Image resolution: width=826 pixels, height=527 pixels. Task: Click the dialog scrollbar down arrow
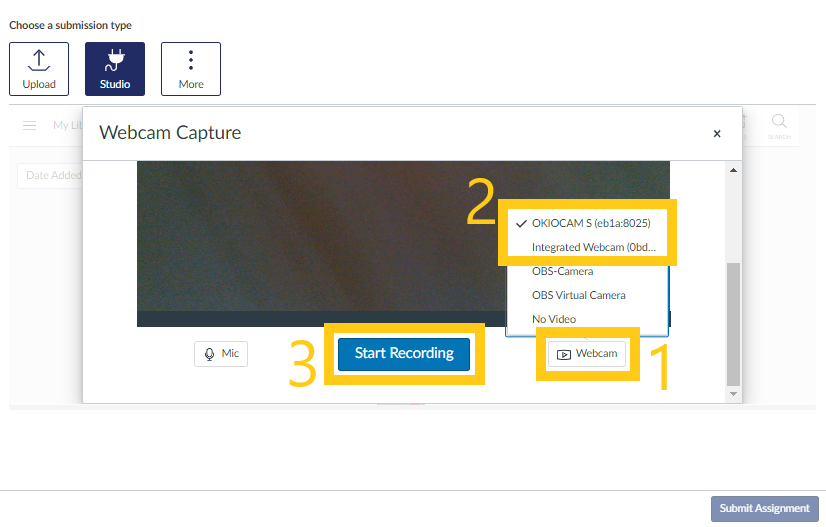click(734, 394)
